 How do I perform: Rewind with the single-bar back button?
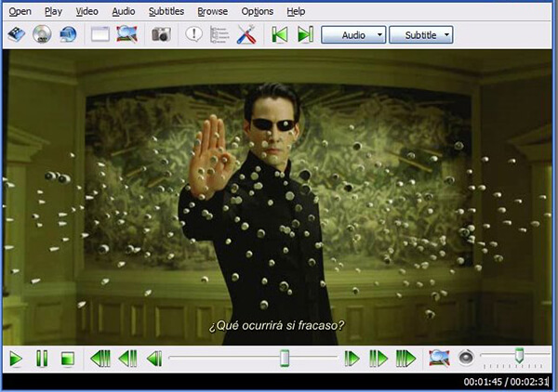pos(154,359)
